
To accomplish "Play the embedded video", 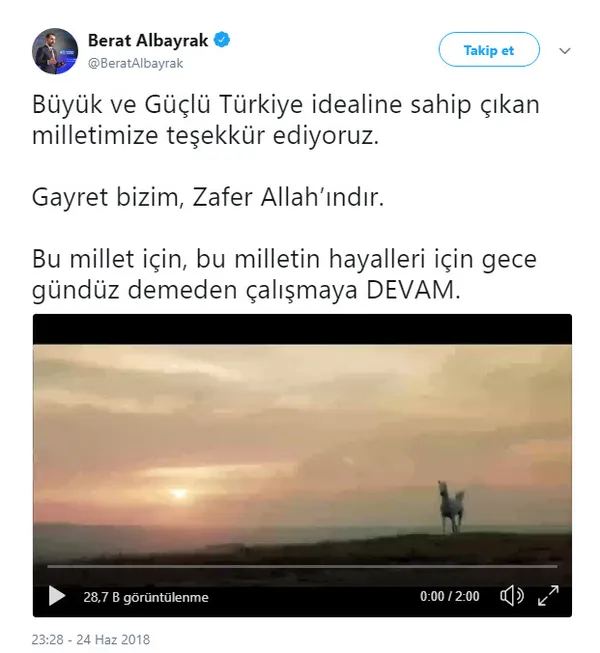I will tap(57, 596).
